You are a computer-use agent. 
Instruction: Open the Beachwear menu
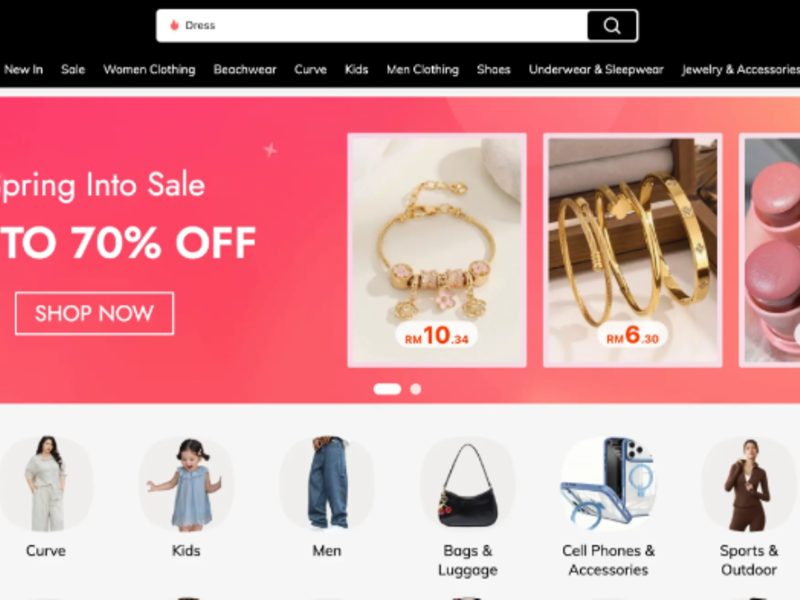click(x=245, y=69)
